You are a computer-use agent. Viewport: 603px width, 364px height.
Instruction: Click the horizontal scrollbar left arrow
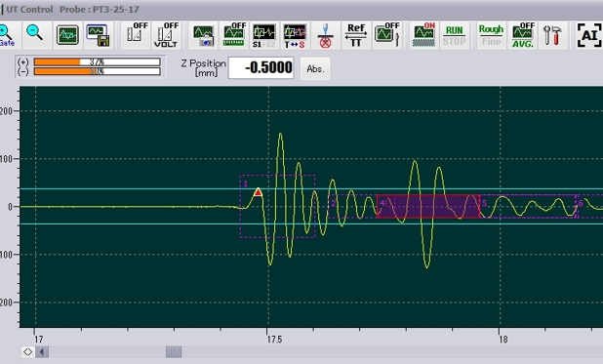(42, 351)
